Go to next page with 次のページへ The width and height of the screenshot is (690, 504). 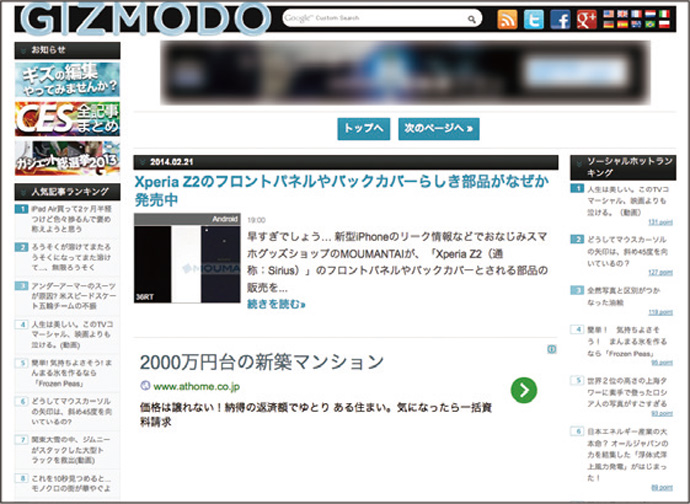[x=439, y=129]
